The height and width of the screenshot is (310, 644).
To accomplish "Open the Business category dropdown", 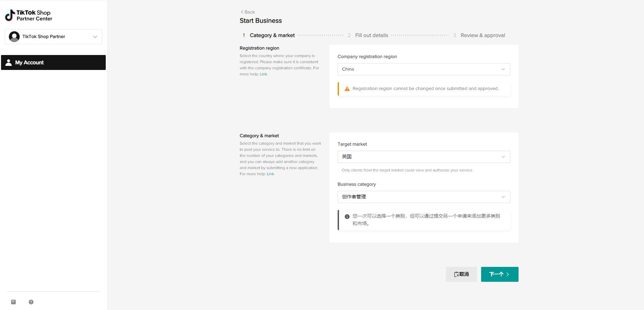I will [x=423, y=197].
